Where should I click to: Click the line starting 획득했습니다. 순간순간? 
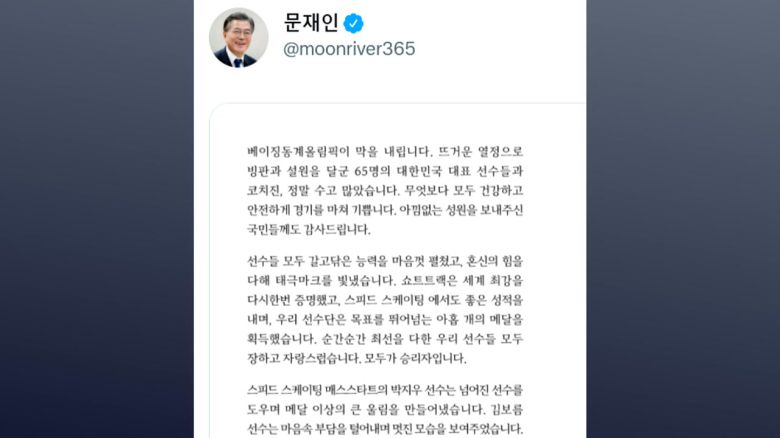(x=385, y=339)
